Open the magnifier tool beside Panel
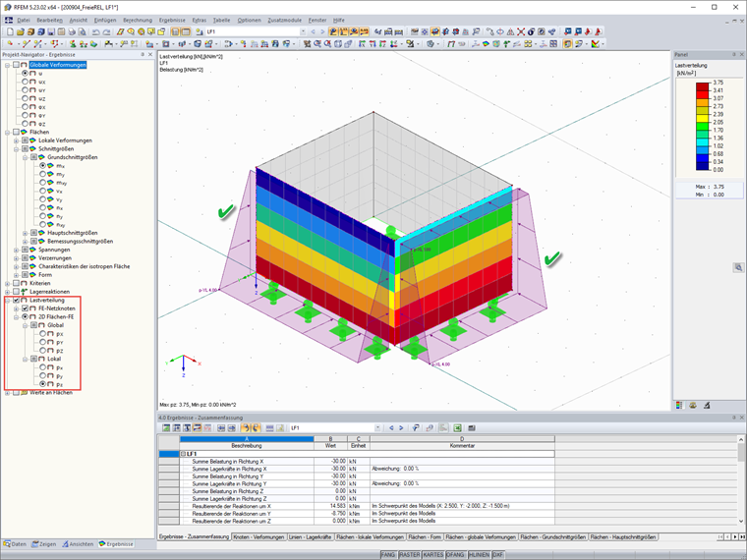The width and height of the screenshot is (747, 560). pos(738,267)
